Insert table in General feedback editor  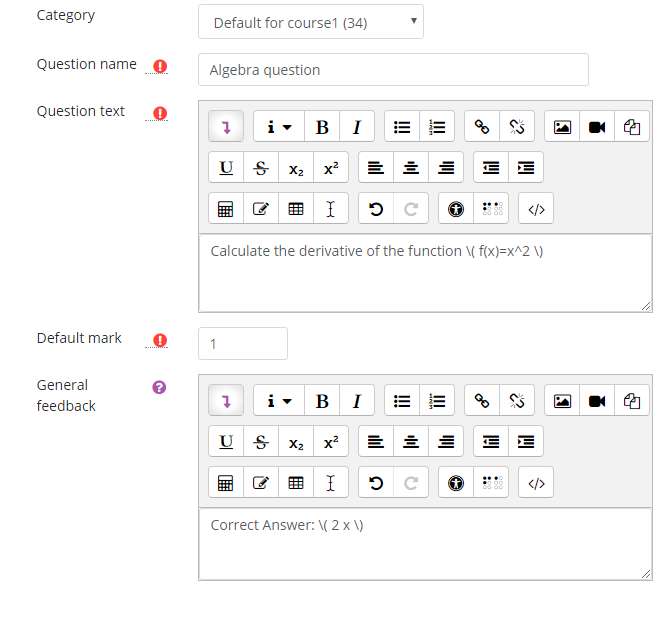(296, 483)
